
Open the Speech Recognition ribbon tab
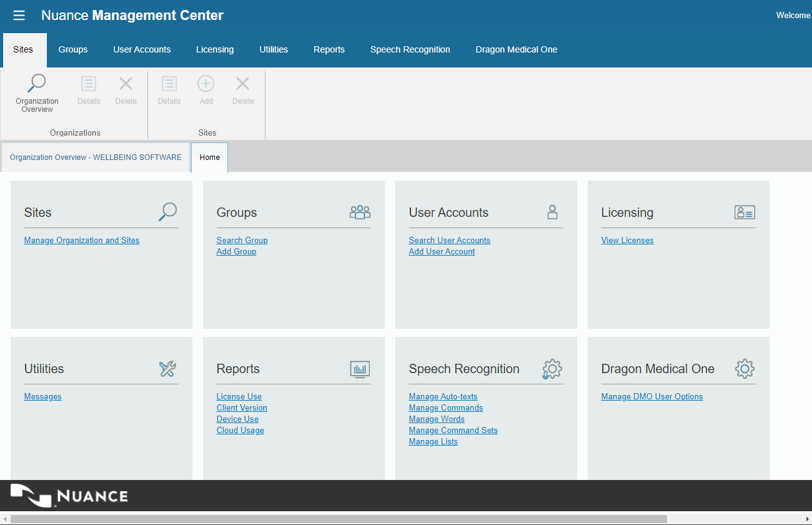(410, 50)
